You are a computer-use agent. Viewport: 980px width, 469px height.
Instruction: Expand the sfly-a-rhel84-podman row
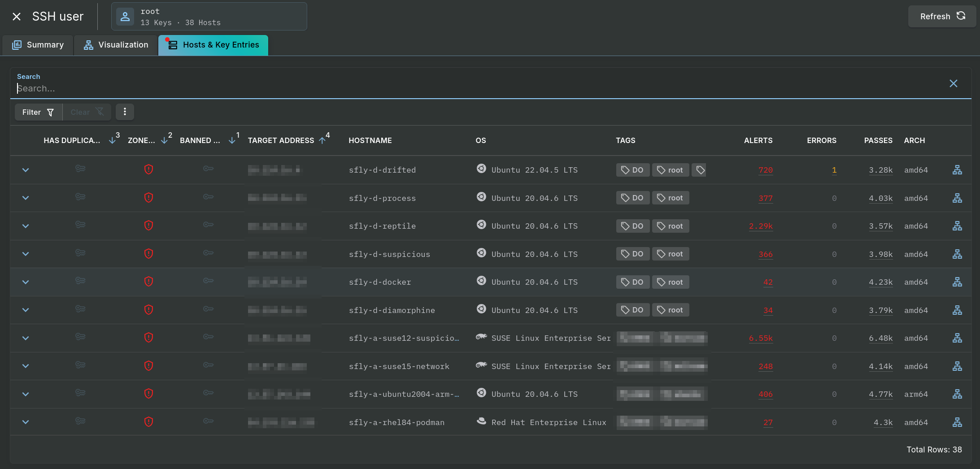pyautogui.click(x=26, y=422)
